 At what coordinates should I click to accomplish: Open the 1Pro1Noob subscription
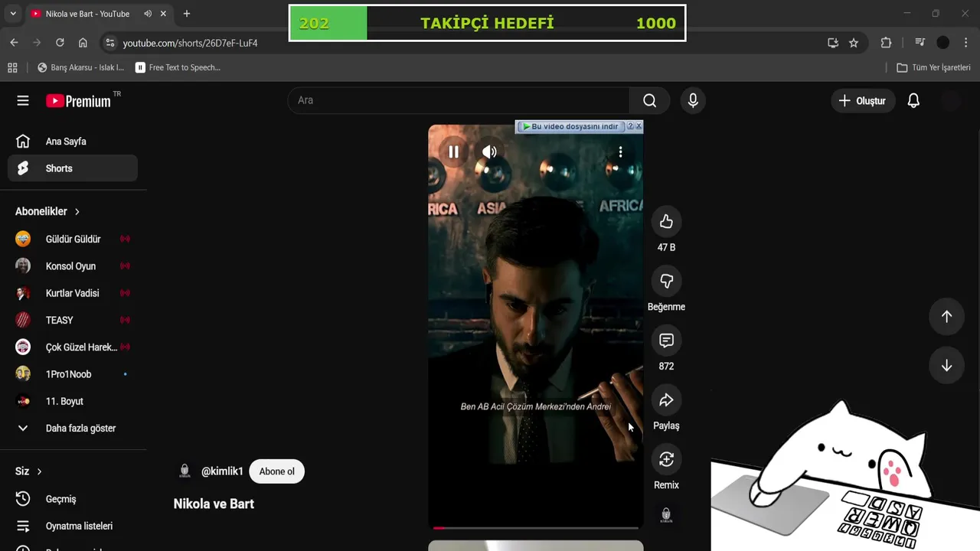coord(73,374)
